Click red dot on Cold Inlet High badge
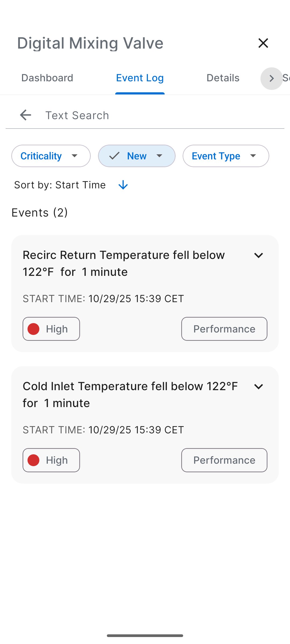Screen dimensions: 290x644 point(34,460)
